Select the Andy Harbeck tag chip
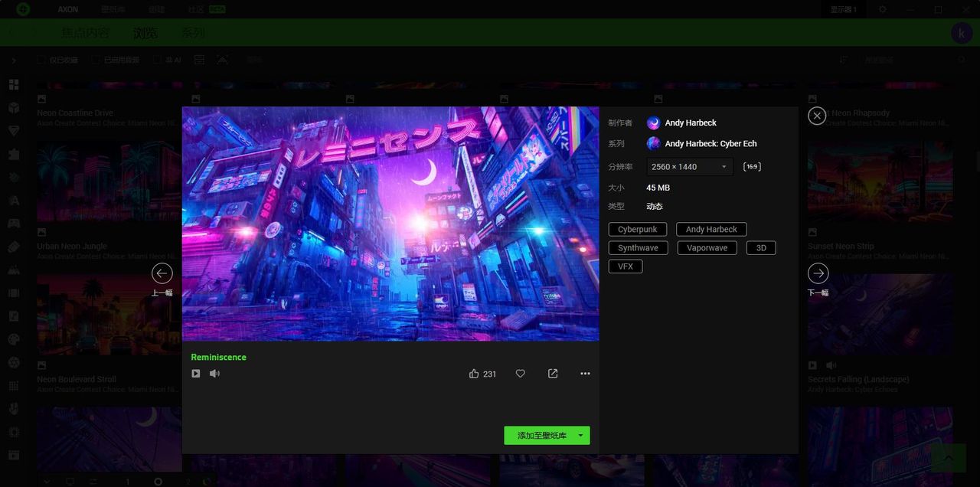Screen dimensions: 980x487 [x=711, y=230]
